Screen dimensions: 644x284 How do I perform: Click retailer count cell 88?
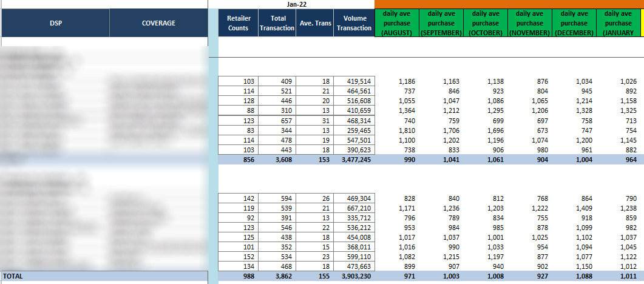pyautogui.click(x=238, y=110)
